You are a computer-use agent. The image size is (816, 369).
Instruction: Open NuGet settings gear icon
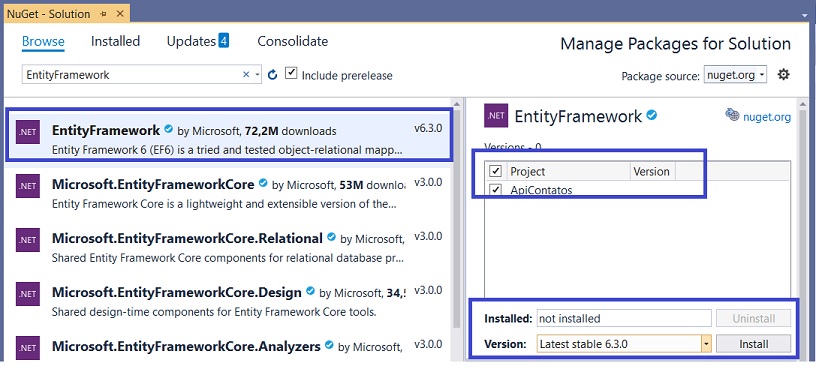pyautogui.click(x=783, y=74)
